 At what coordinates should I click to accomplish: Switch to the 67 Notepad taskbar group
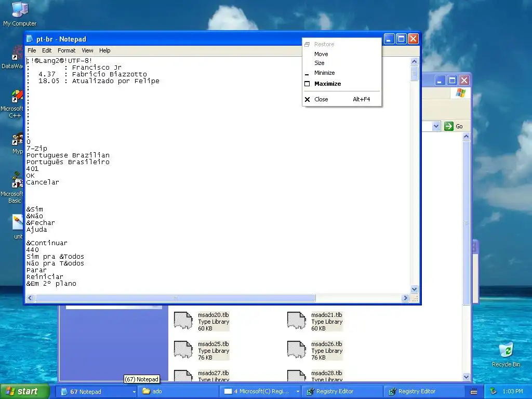coord(96,392)
